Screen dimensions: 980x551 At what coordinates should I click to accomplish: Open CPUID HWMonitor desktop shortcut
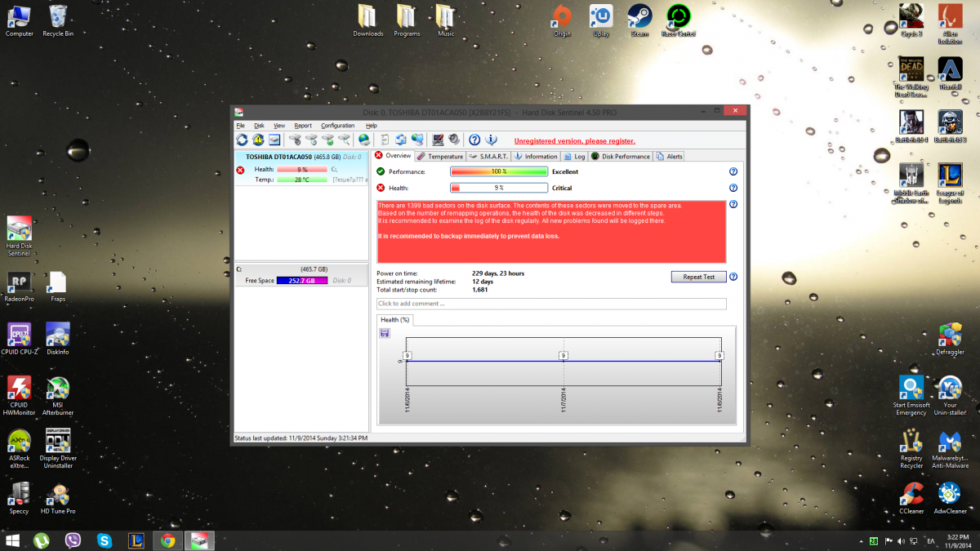[x=19, y=395]
